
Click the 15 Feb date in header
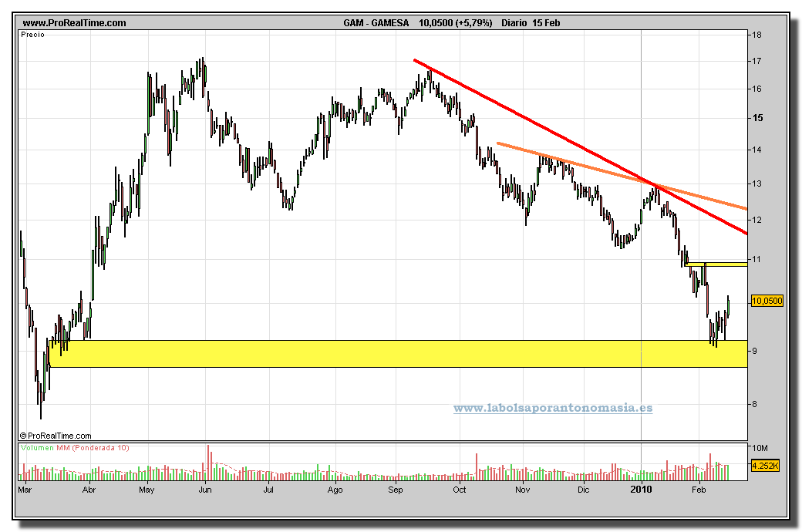[547, 23]
